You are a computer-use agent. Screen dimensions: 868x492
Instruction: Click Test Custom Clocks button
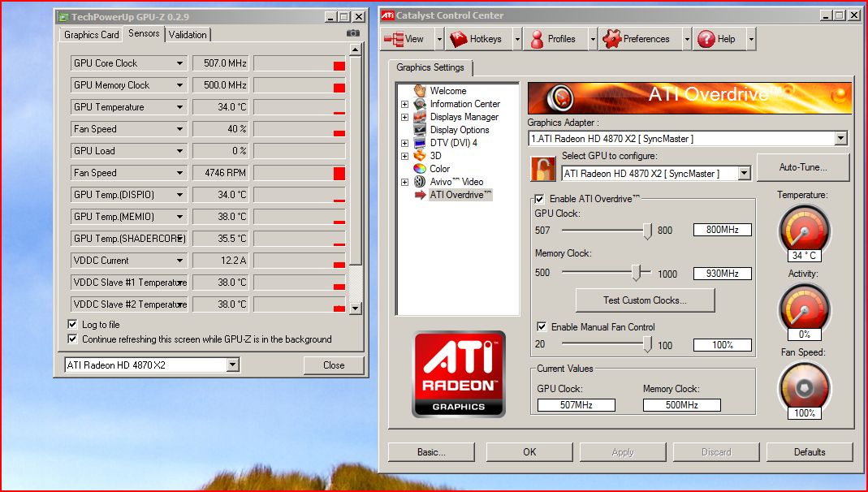tap(645, 300)
